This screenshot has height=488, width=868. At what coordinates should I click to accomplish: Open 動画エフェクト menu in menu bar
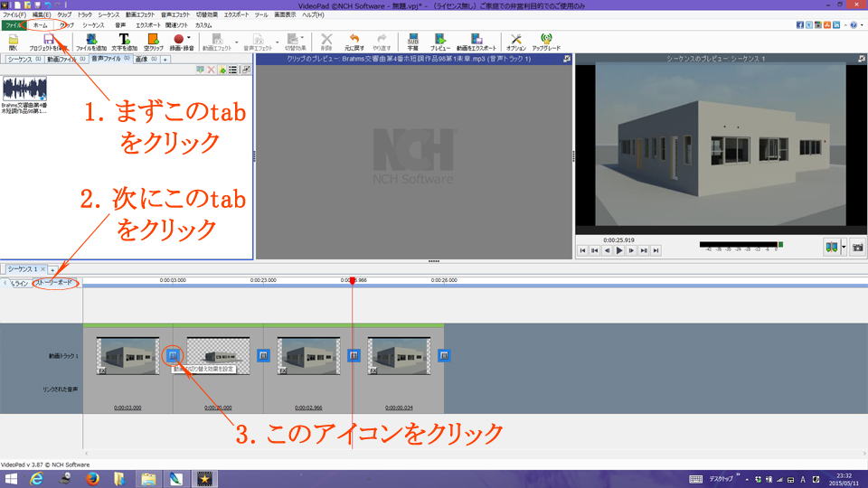pyautogui.click(x=140, y=15)
